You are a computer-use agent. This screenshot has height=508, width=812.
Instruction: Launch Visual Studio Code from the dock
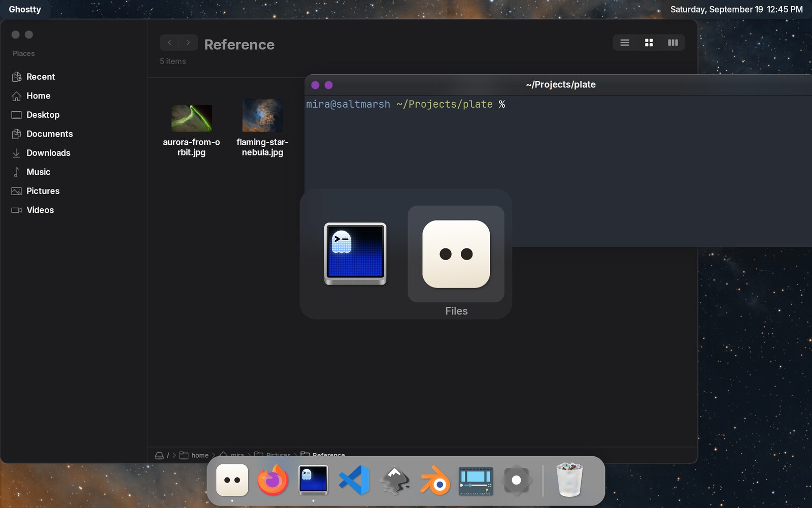click(x=354, y=480)
